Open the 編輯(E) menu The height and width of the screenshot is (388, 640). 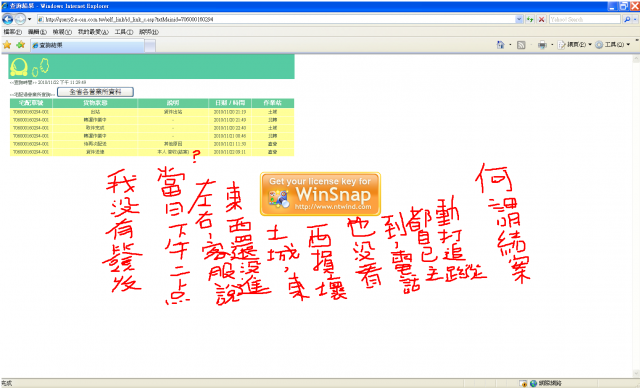(37, 32)
